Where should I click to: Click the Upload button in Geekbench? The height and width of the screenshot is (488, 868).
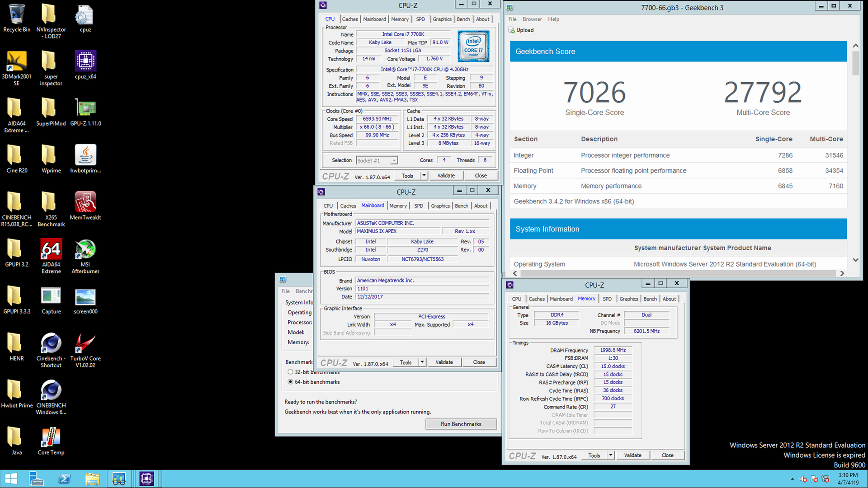point(521,30)
